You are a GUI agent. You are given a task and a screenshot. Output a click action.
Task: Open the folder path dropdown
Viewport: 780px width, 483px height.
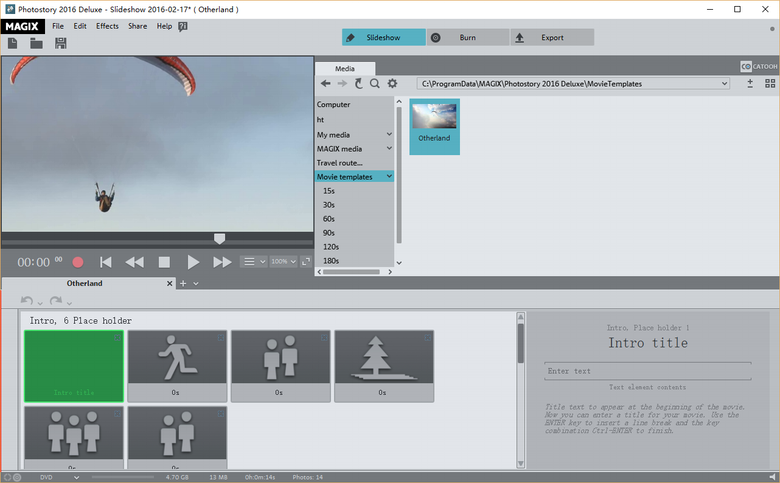click(724, 84)
